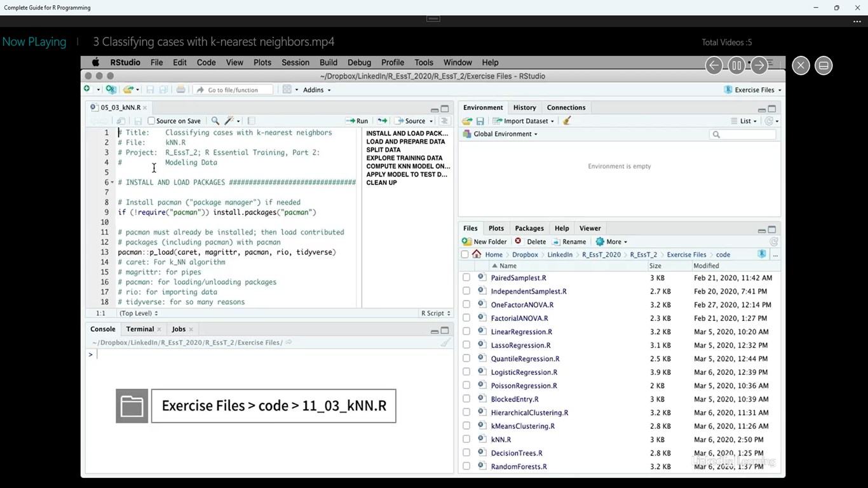Open DecisionTrees.R file link
This screenshot has height=488, width=868.
pos(516,453)
